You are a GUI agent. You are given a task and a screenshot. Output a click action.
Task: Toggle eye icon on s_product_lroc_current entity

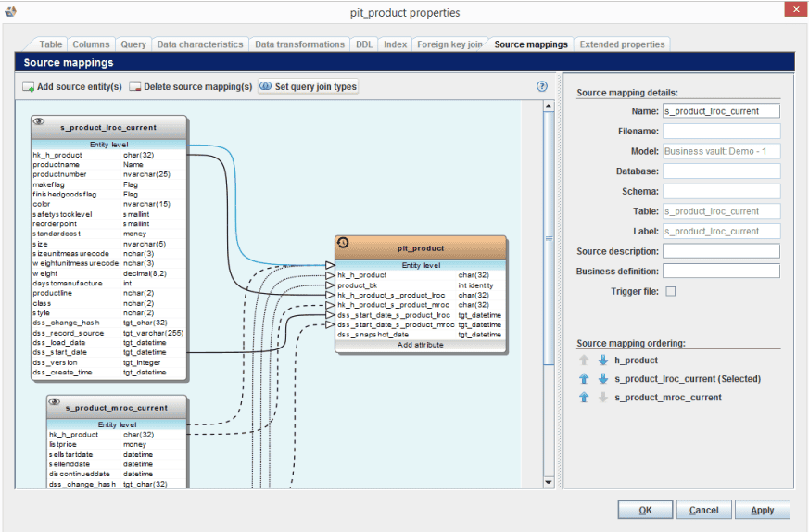40,122
